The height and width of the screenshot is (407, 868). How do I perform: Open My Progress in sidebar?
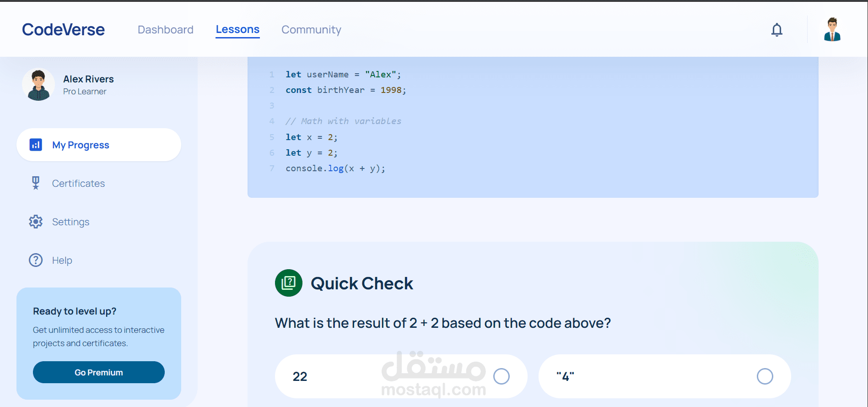[x=81, y=145]
